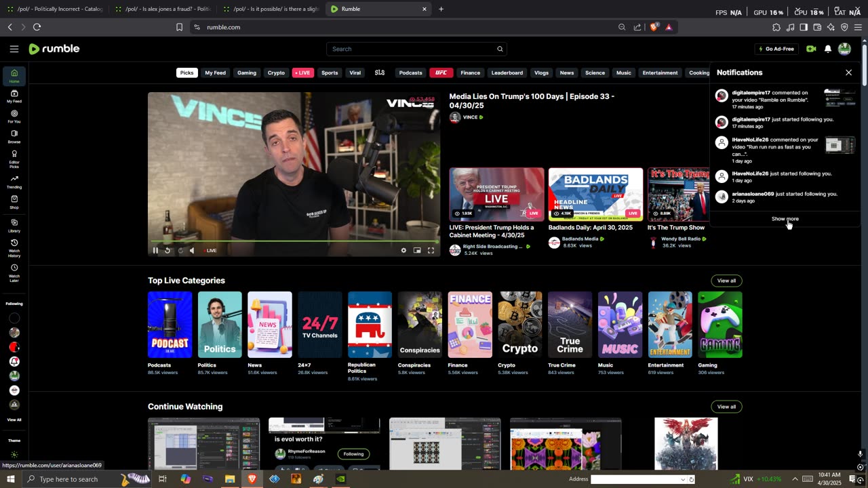Select the Leaderboard category tab

point(507,73)
